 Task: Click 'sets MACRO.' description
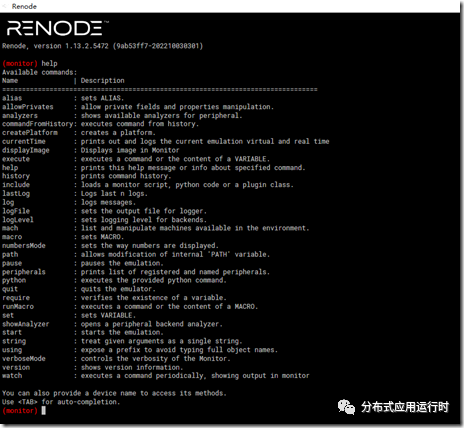(x=102, y=237)
